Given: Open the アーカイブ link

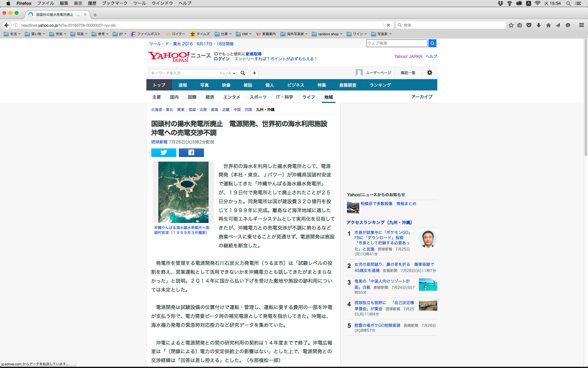Looking at the screenshot, I should (422, 97).
